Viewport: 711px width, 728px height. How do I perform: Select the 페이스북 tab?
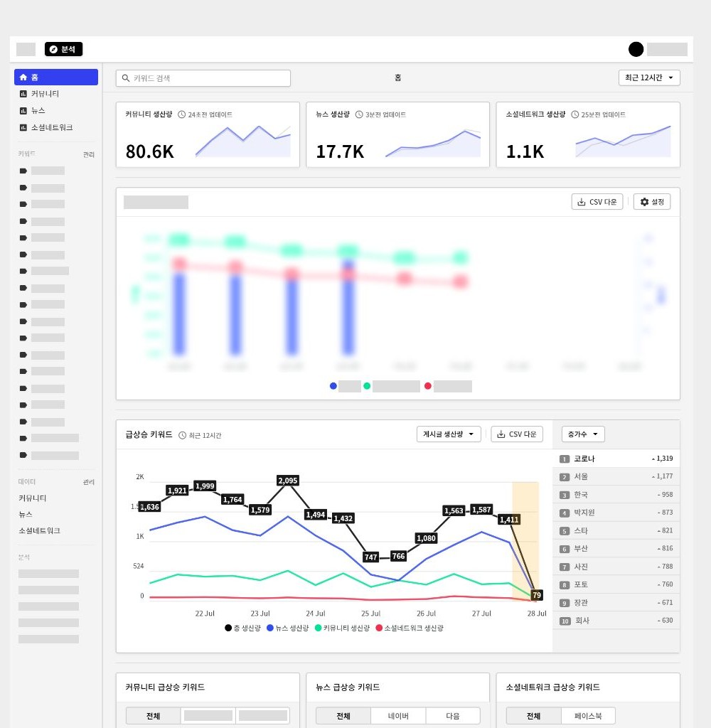click(x=588, y=716)
